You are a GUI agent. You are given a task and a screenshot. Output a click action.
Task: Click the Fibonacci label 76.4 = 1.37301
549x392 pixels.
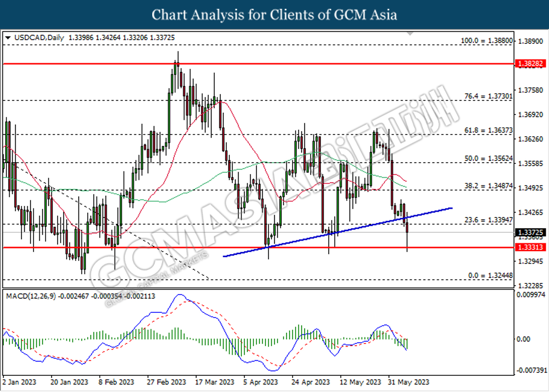pyautogui.click(x=488, y=96)
